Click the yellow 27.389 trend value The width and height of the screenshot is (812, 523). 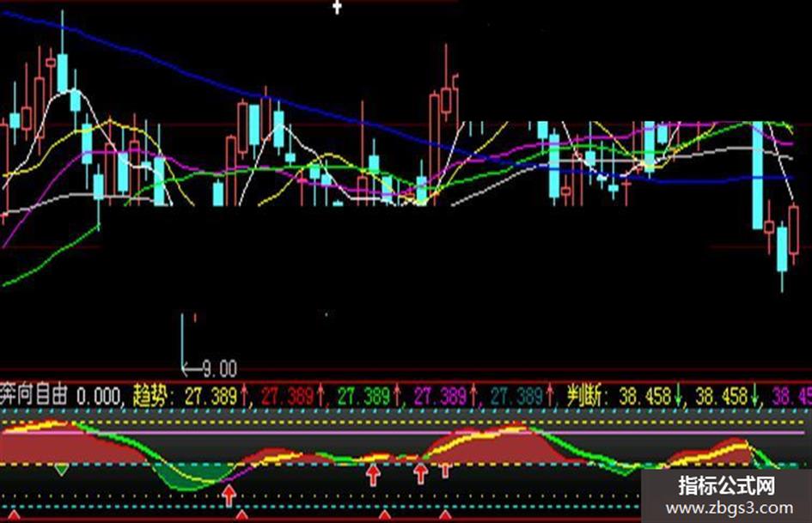tap(211, 397)
